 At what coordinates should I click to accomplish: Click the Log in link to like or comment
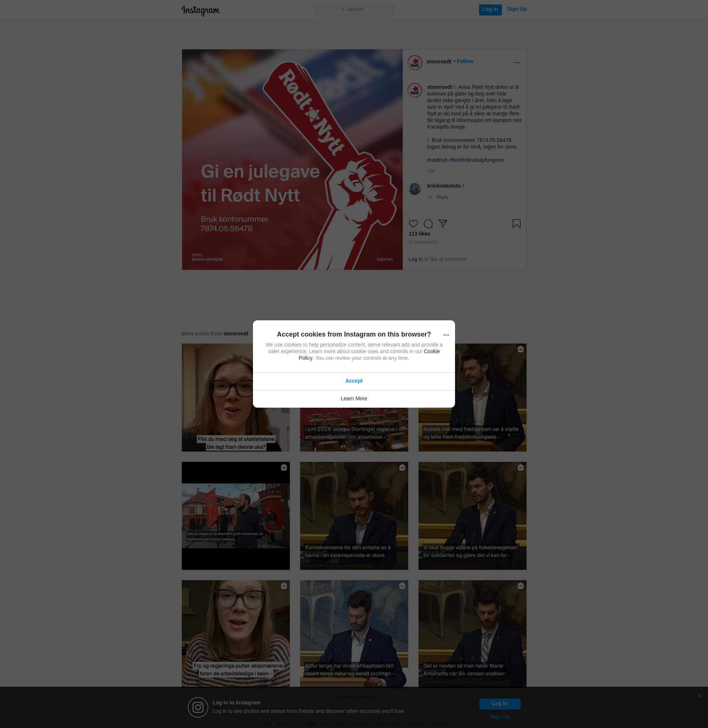(415, 259)
